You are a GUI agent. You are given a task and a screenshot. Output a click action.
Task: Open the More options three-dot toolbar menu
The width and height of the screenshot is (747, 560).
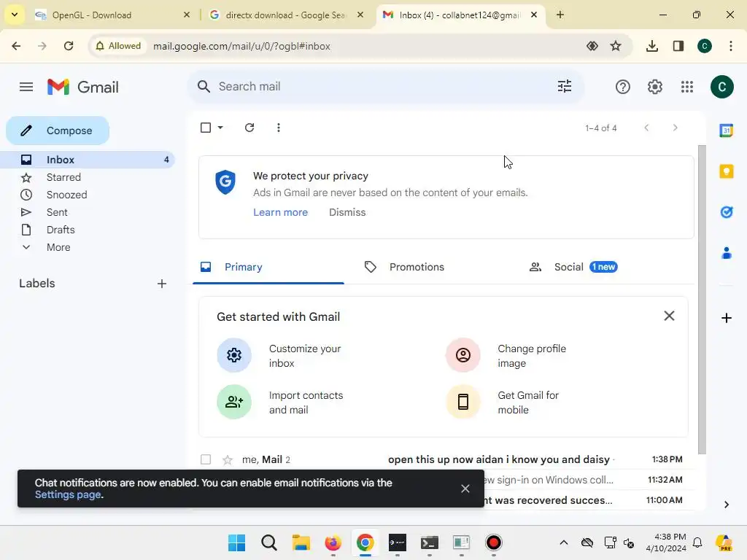click(x=279, y=128)
